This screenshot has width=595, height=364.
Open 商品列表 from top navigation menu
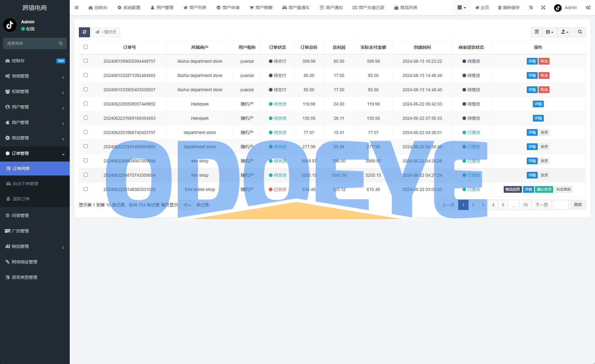pos(406,7)
